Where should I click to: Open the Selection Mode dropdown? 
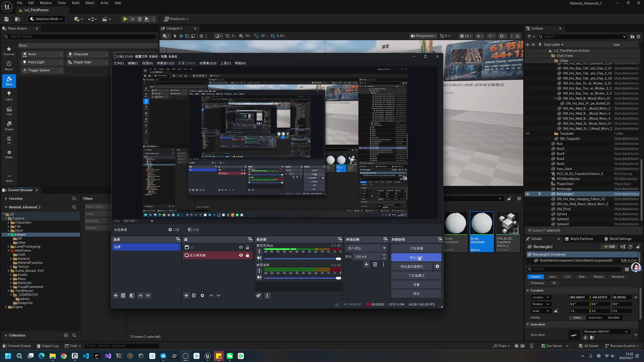46,19
